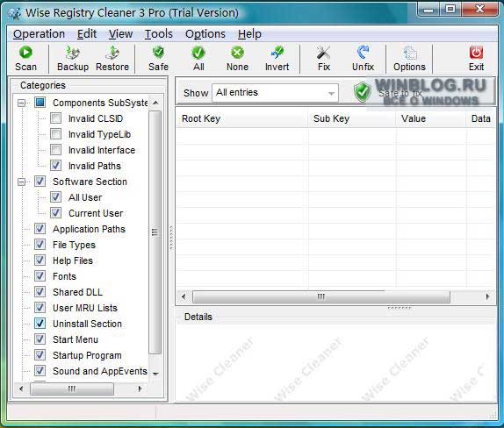Select the Invalid Paths tree label
This screenshot has width=504, height=428.
tap(95, 166)
